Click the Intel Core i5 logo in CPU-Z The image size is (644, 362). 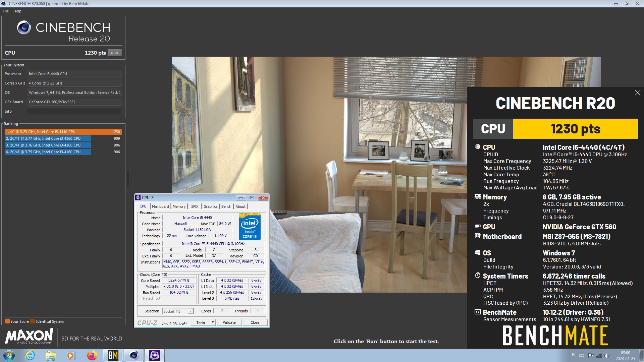pyautogui.click(x=250, y=227)
